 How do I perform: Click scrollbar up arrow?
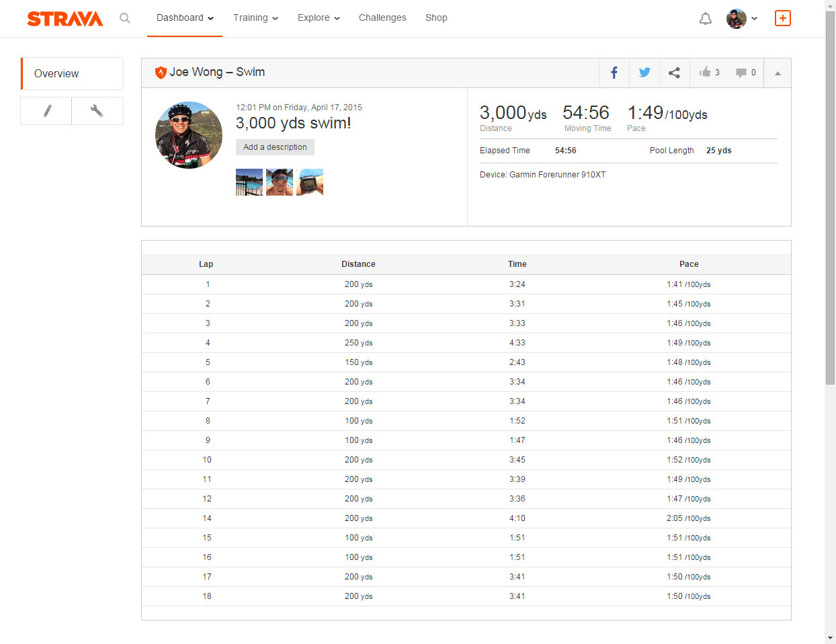pos(831,5)
